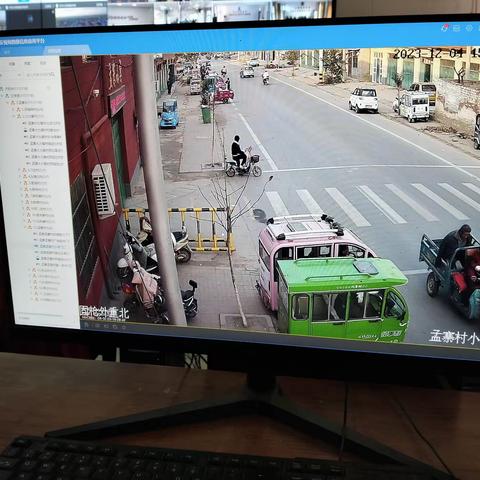Viewport: 480px width, 480px height.
Task: Collapse the lower expanded camera group
Action: pos(25,227)
